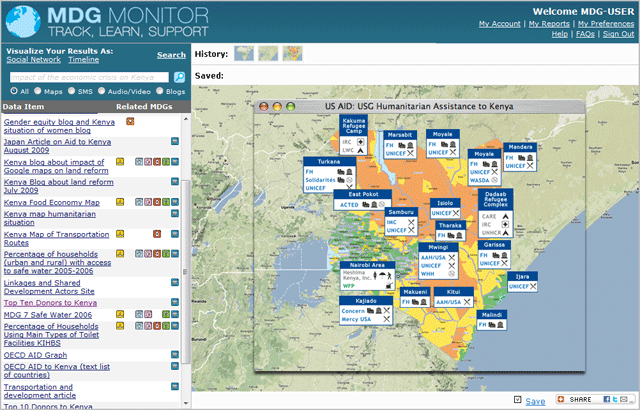Click the Dadaab Refugee Complex label on map
This screenshot has height=410, width=640.
[496, 199]
